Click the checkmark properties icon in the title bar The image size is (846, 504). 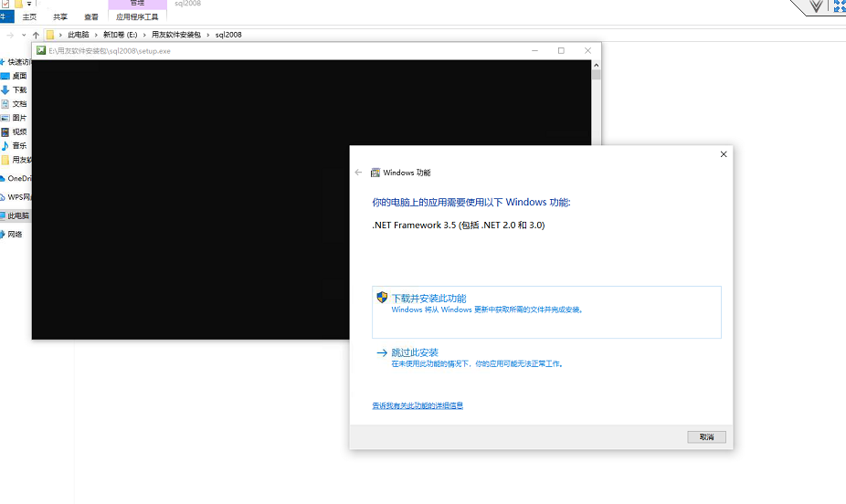[5, 4]
